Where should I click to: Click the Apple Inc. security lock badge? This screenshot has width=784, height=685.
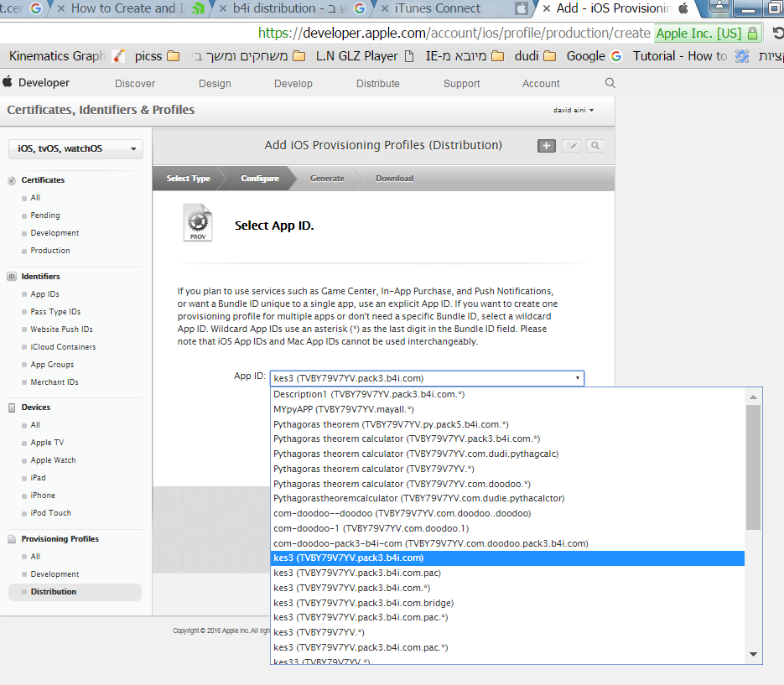point(707,34)
